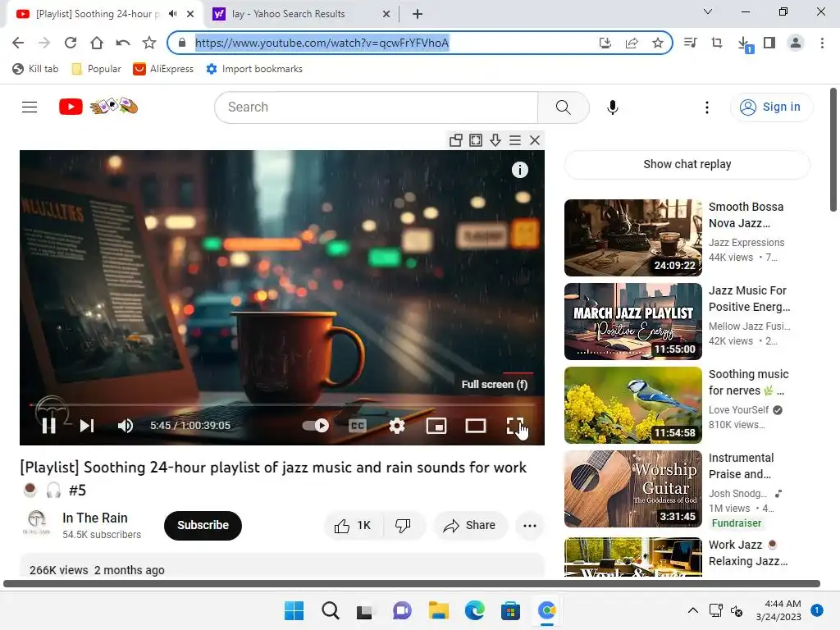Open the video info card icon
This screenshot has width=840, height=630.
519,170
